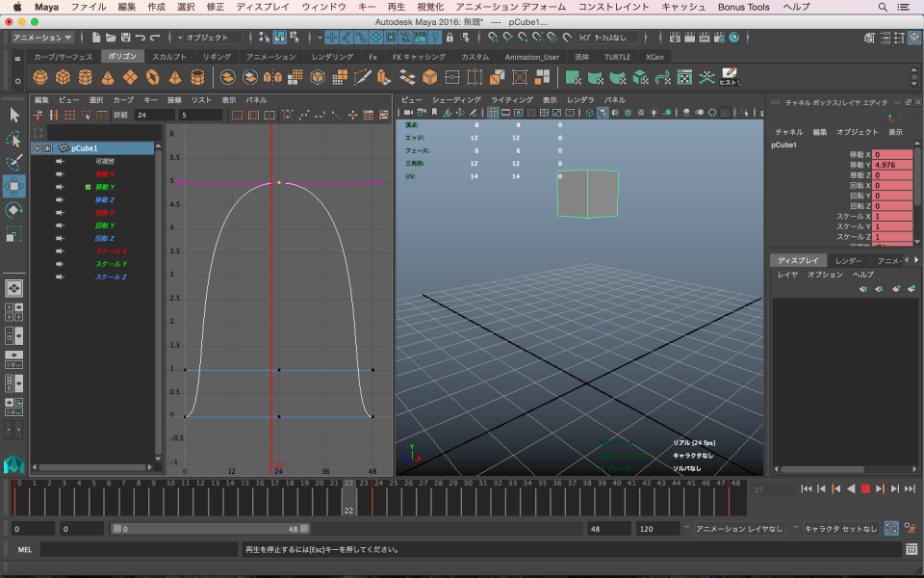924x578 pixels.
Task: Toggle the Channel Box panel icon
Action: (913, 38)
